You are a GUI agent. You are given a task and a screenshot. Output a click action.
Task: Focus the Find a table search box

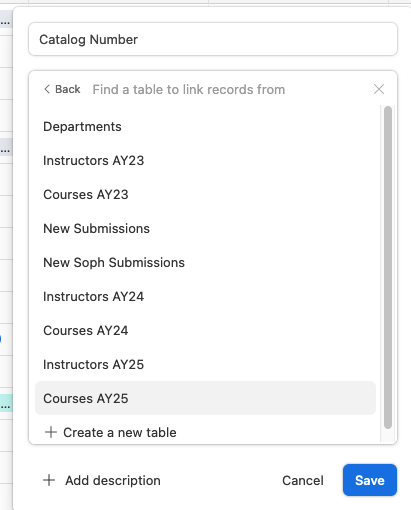pos(230,89)
